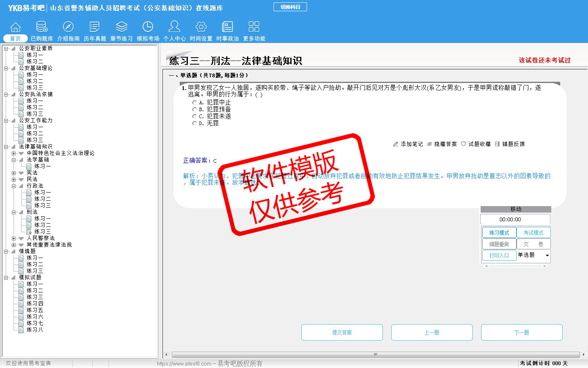Launch 模拟考场 clock icon
Image resolution: width=588 pixels, height=368 pixels.
148,27
